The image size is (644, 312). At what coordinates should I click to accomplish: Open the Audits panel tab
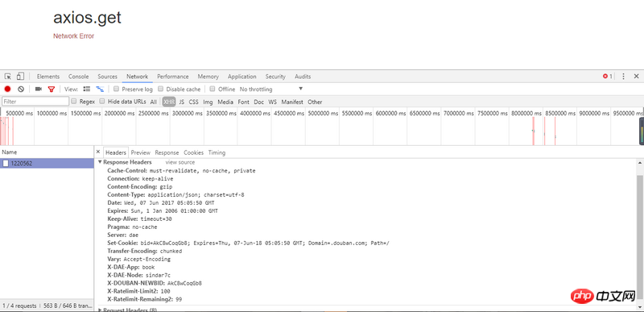[x=303, y=77]
